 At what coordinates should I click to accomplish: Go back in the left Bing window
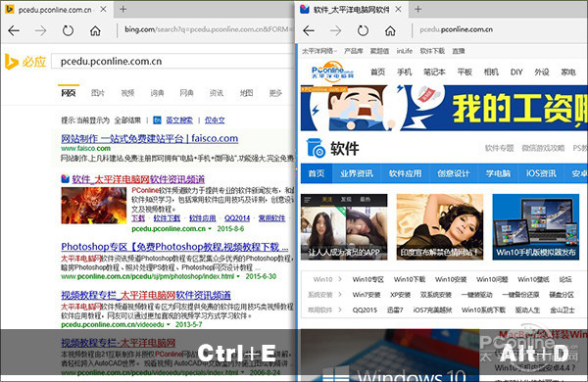pyautogui.click(x=14, y=30)
